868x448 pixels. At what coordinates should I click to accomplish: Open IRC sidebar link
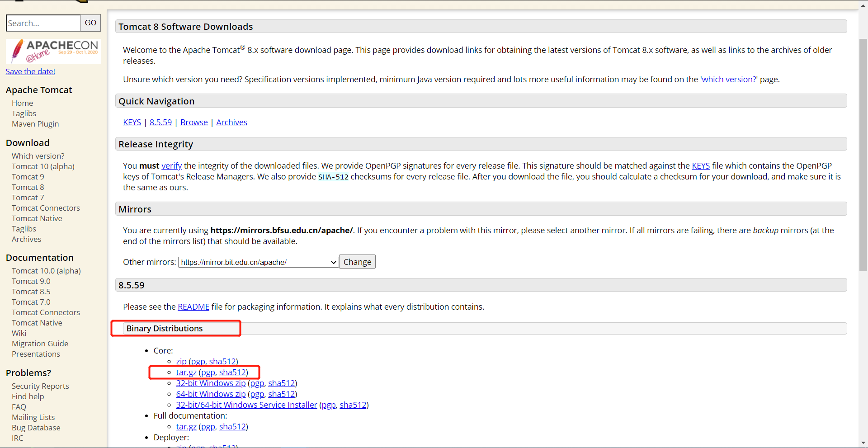point(17,438)
